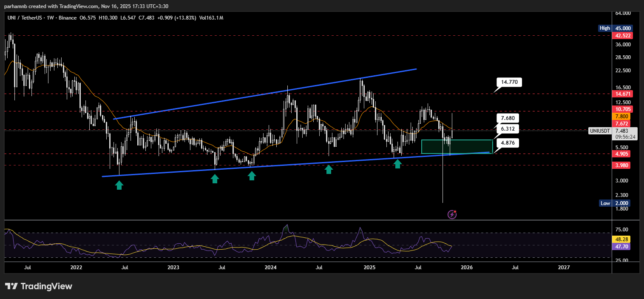Click the green shaded support zone rectangle

457,146
